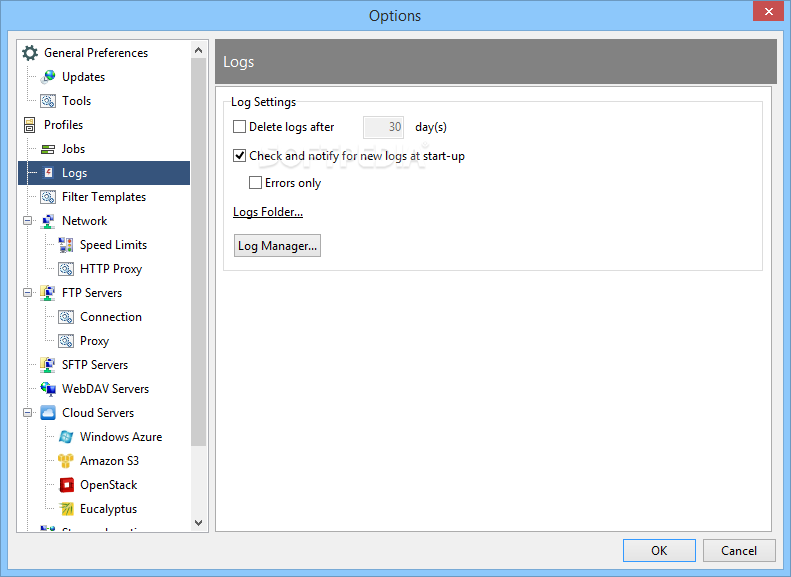Enable Delete logs after checkbox
The width and height of the screenshot is (791, 577).
pos(240,127)
